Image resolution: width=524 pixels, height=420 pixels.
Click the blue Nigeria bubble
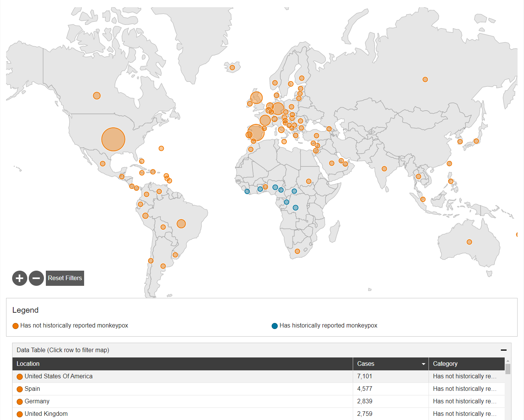(275, 187)
